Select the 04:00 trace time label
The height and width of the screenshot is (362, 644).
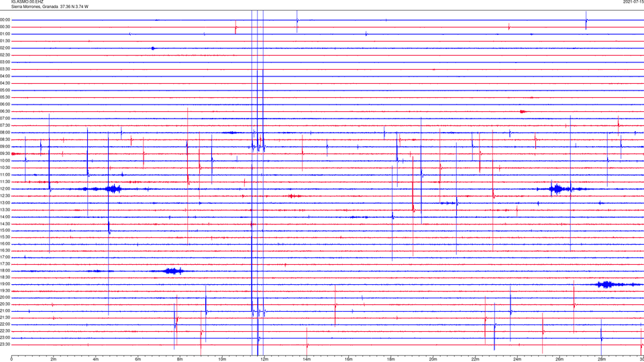(x=5, y=76)
